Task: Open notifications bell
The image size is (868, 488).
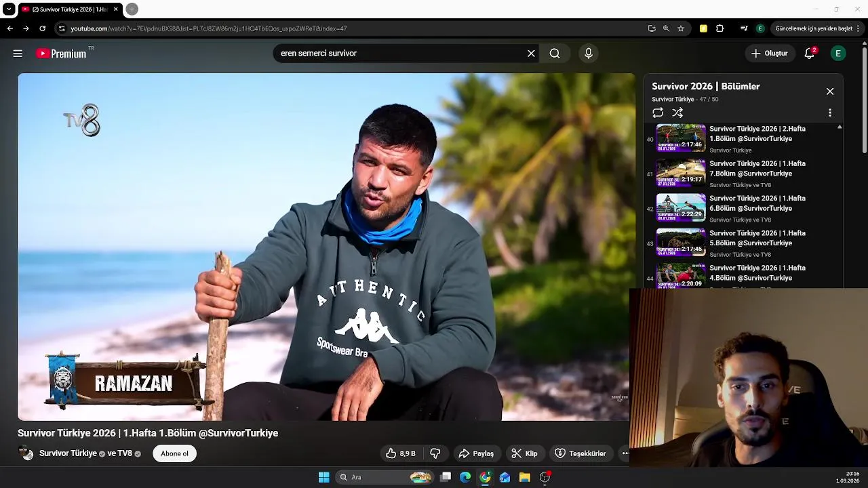Action: pyautogui.click(x=809, y=54)
